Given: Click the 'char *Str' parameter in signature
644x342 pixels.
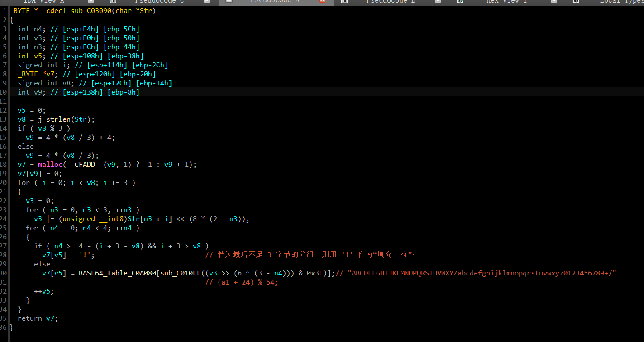Looking at the screenshot, I should coord(134,11).
